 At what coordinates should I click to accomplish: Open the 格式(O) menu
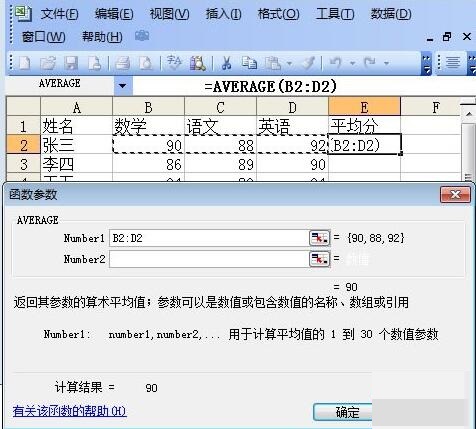[x=278, y=14]
